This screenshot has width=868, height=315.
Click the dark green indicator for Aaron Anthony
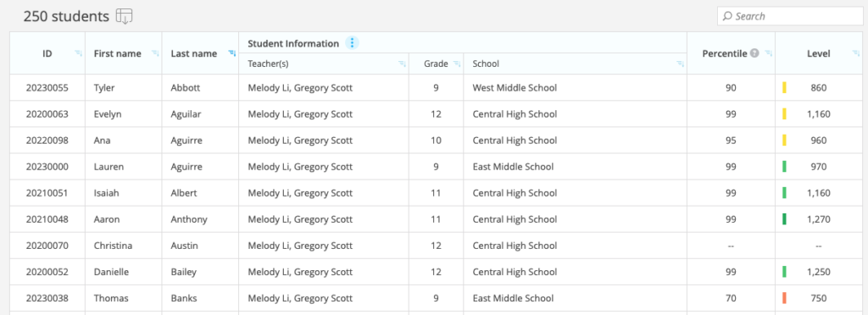tap(784, 219)
